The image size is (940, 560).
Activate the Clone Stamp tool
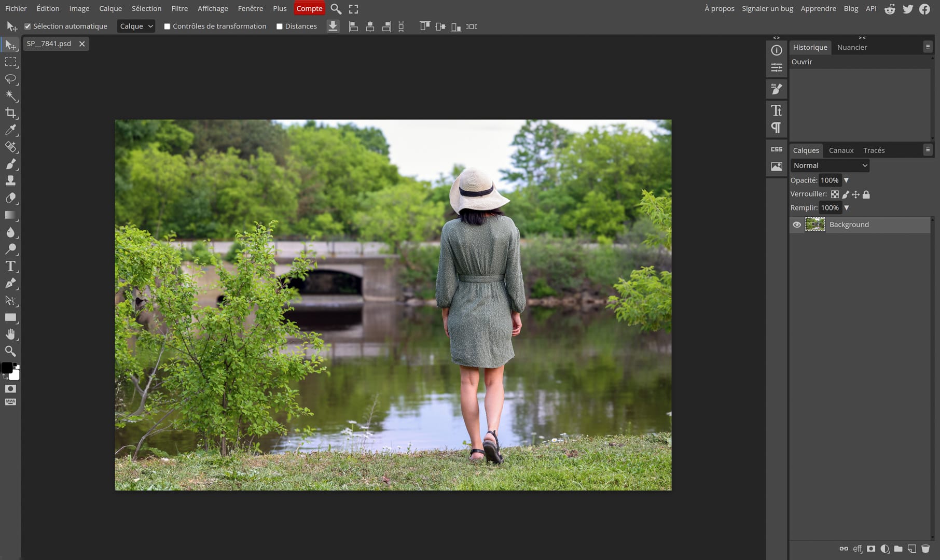click(10, 181)
